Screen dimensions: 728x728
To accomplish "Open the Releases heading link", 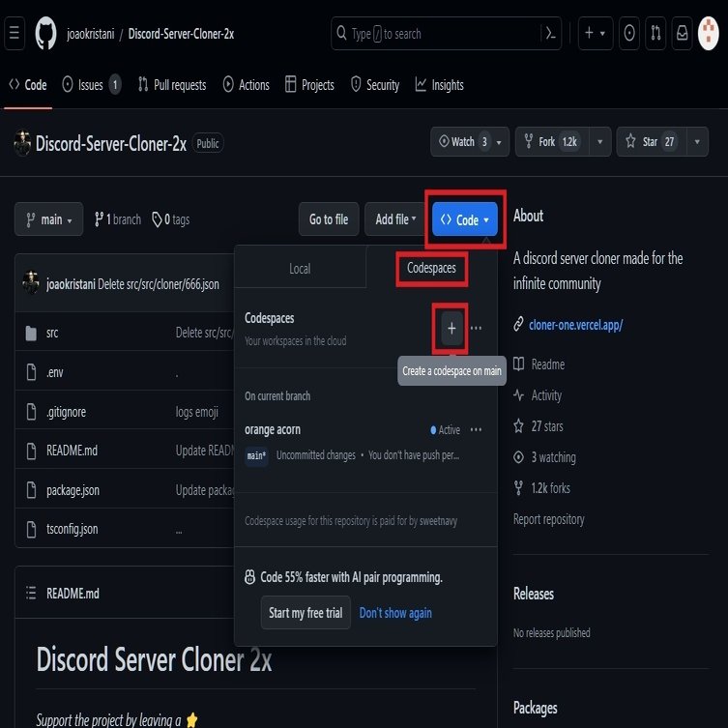I will tap(534, 594).
